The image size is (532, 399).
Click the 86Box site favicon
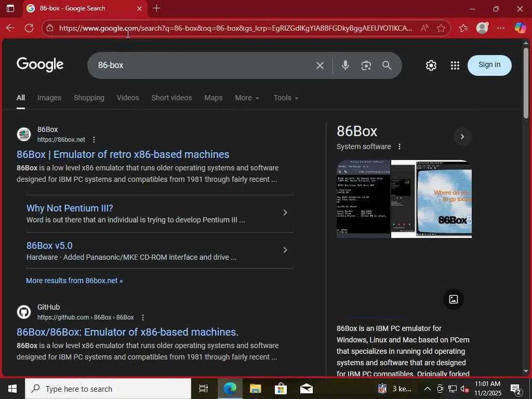tap(24, 135)
